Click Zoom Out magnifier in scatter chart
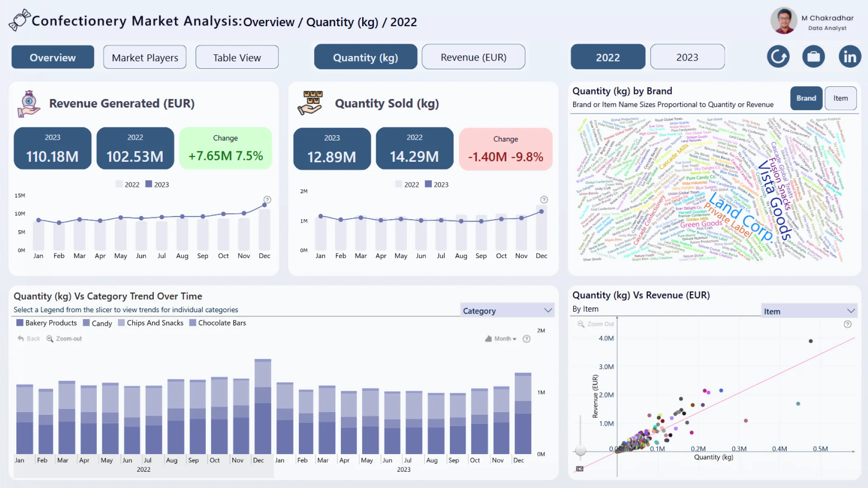The image size is (868, 488). [581, 324]
